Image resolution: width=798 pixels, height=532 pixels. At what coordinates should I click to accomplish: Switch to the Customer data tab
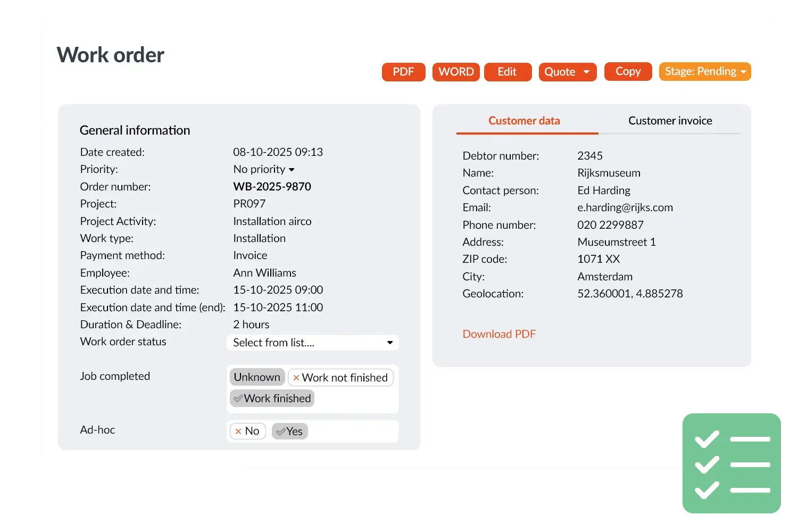(x=524, y=121)
